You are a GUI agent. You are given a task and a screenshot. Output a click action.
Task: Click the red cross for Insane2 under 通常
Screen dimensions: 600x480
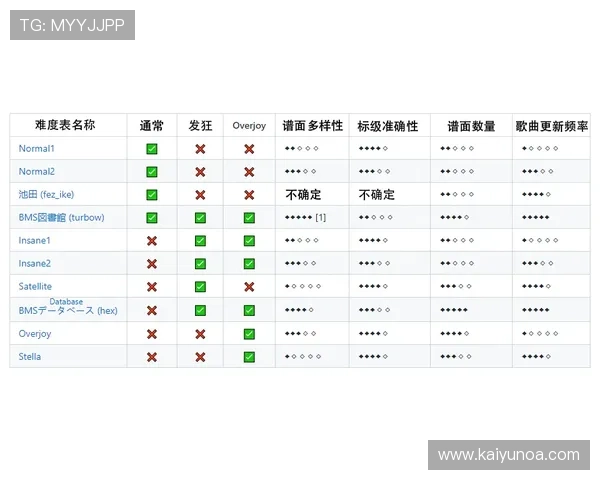pyautogui.click(x=152, y=264)
